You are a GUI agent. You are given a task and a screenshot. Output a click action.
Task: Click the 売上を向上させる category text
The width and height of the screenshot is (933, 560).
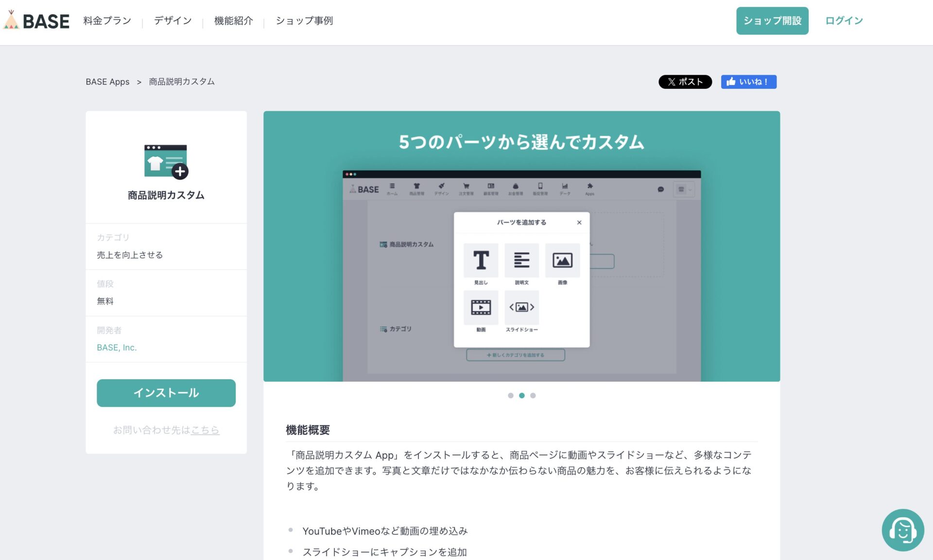[130, 255]
